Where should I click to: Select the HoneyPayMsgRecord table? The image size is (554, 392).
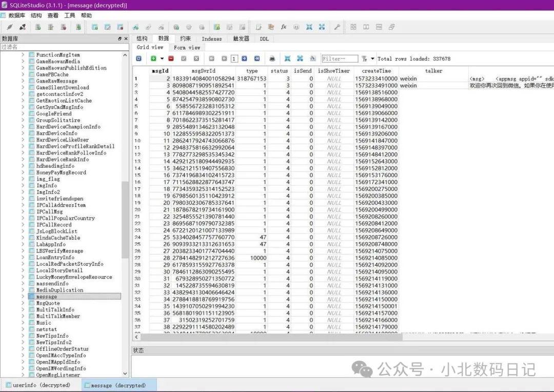(x=61, y=172)
